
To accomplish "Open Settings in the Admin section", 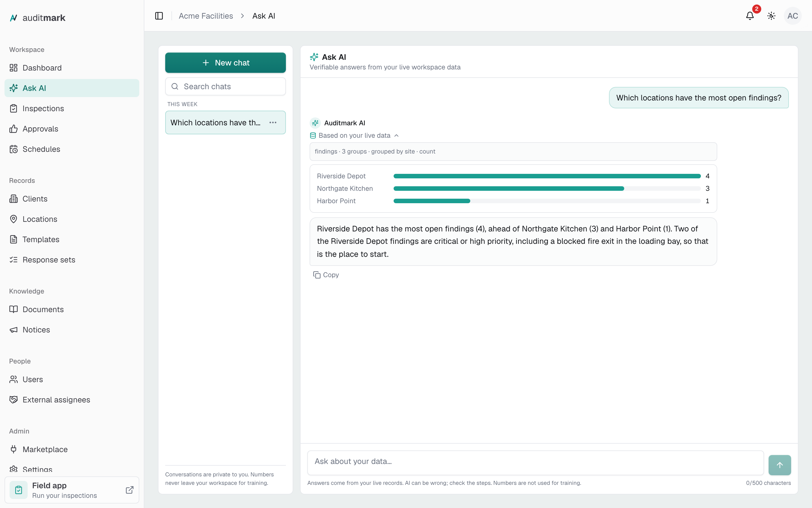I will [x=72, y=469].
